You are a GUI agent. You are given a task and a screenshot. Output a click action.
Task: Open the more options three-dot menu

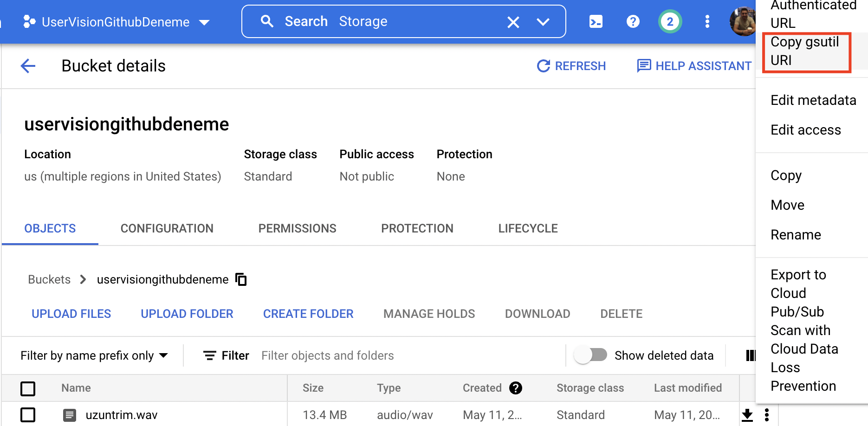(x=707, y=21)
